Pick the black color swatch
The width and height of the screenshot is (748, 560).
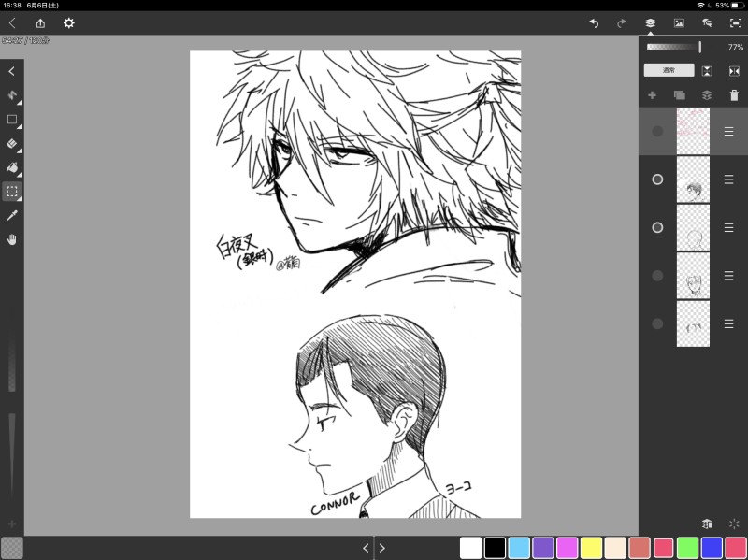click(x=495, y=548)
